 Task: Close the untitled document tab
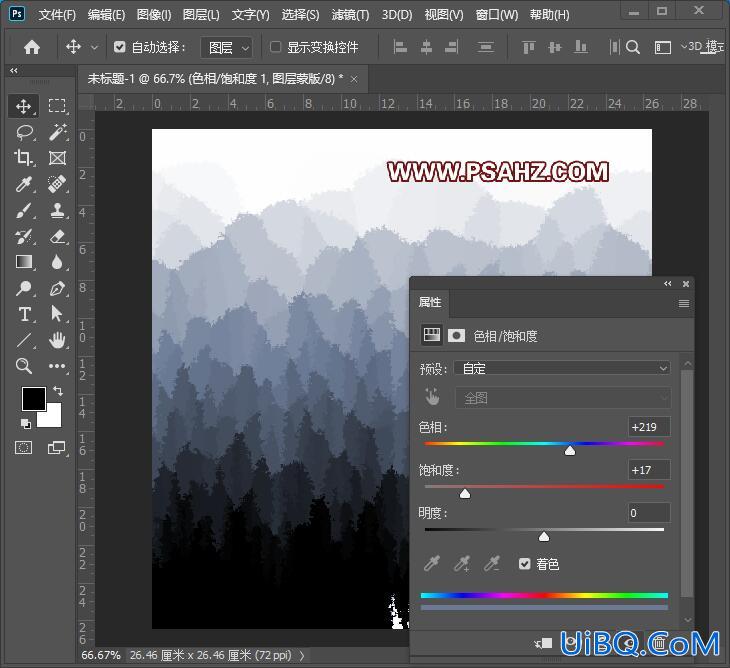pos(354,80)
